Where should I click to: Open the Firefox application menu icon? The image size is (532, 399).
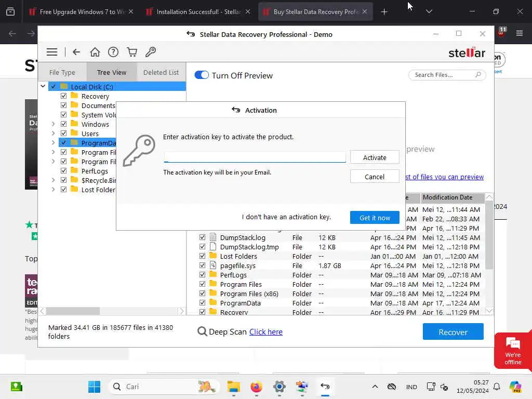pyautogui.click(x=520, y=33)
